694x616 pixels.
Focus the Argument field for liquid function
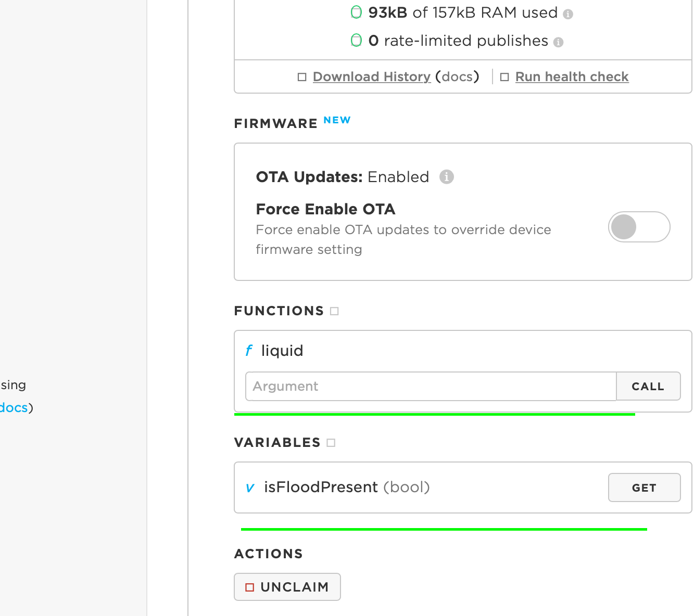[431, 386]
